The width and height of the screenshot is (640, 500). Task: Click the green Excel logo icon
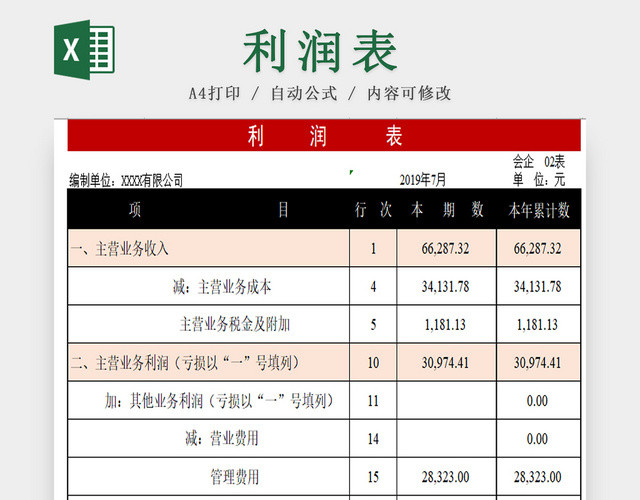tap(84, 49)
